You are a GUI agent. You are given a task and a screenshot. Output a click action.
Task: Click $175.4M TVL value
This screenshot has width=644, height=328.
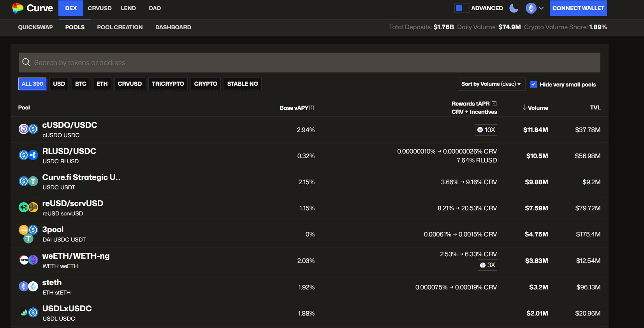(588, 234)
